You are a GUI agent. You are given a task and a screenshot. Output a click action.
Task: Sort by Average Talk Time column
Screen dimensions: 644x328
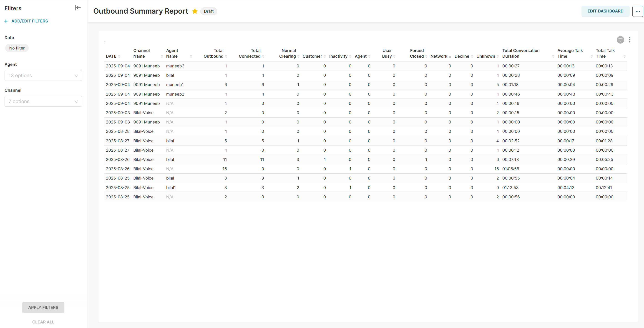[591, 57]
